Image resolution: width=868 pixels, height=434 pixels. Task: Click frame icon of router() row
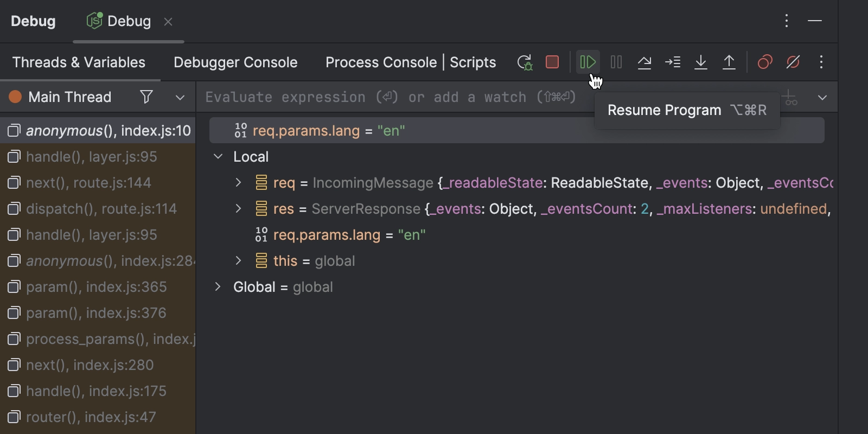[14, 417]
